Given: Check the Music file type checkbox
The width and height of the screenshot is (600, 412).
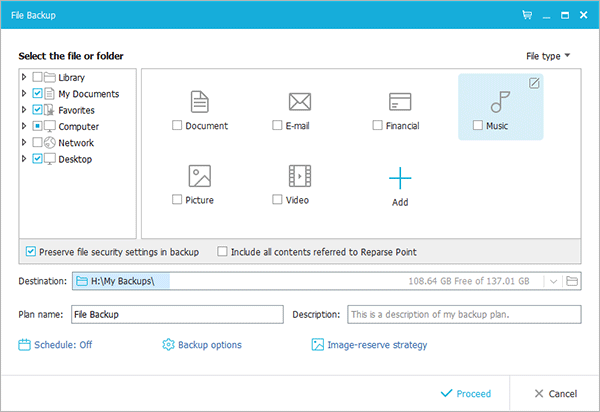Looking at the screenshot, I should (x=478, y=126).
